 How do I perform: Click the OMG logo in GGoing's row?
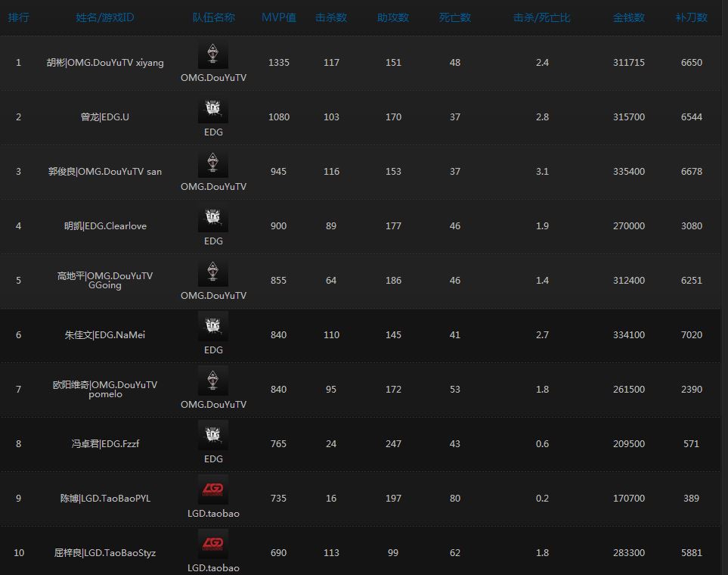[x=213, y=273]
